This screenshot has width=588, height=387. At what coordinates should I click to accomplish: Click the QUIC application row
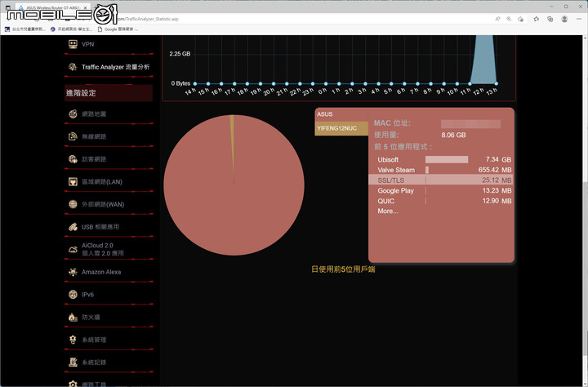coord(441,201)
